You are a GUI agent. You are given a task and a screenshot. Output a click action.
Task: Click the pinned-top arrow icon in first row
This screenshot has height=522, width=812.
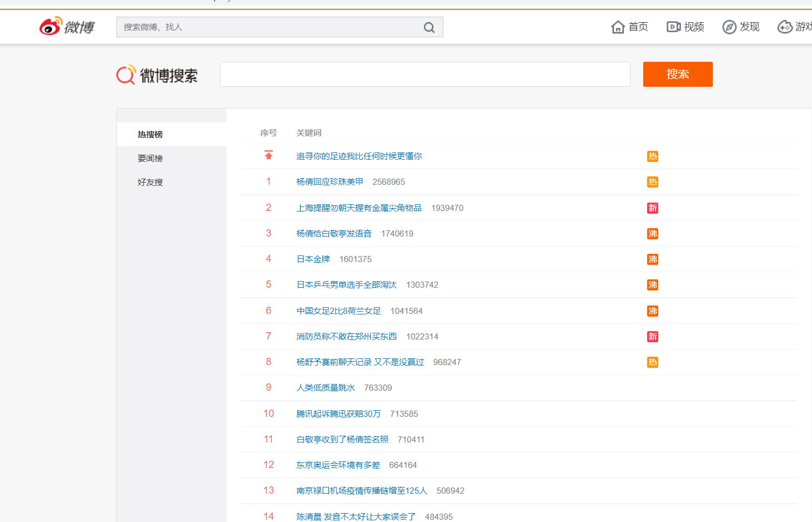pos(268,155)
